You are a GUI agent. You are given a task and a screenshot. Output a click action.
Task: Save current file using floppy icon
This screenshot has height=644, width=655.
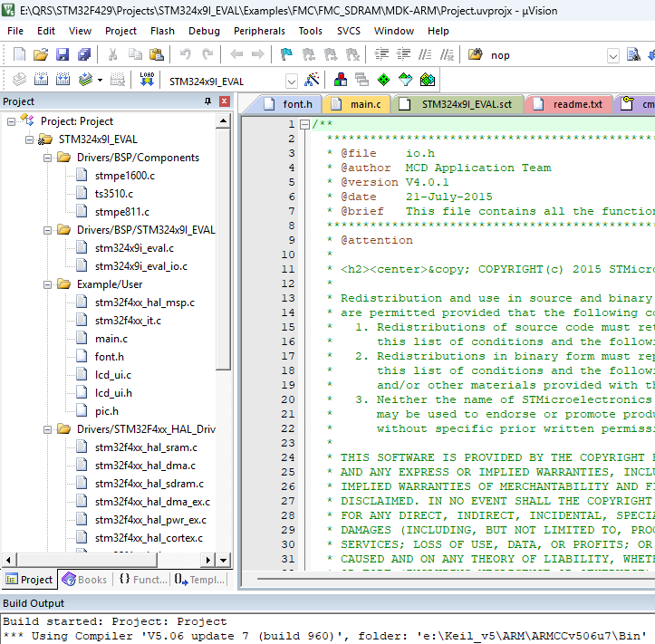coord(63,54)
